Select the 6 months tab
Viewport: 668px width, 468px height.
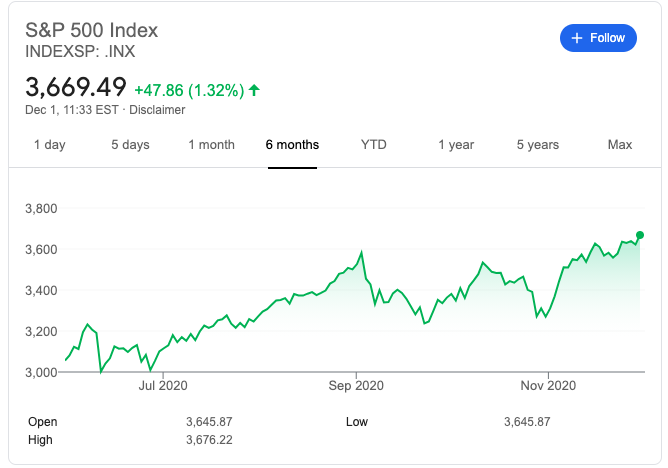pyautogui.click(x=292, y=145)
